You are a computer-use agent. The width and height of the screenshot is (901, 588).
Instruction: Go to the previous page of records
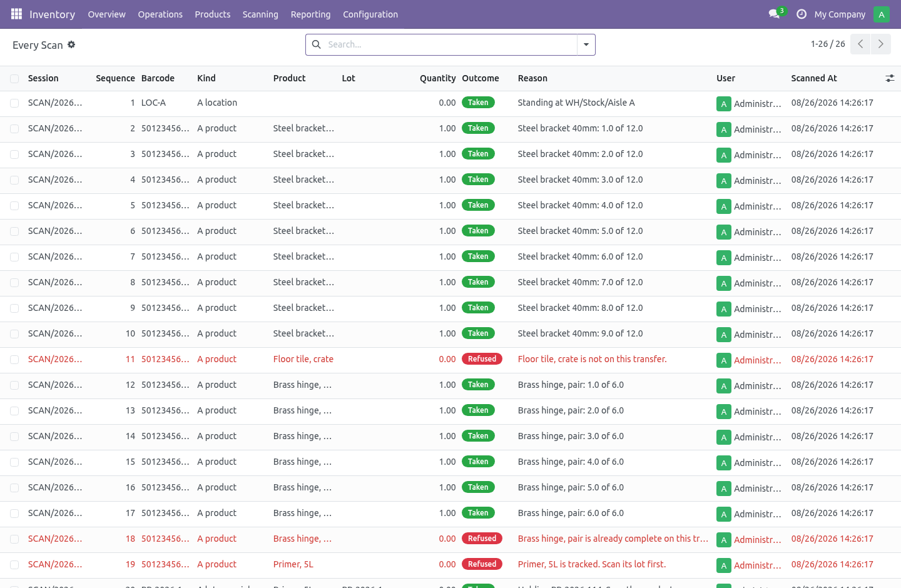[860, 44]
